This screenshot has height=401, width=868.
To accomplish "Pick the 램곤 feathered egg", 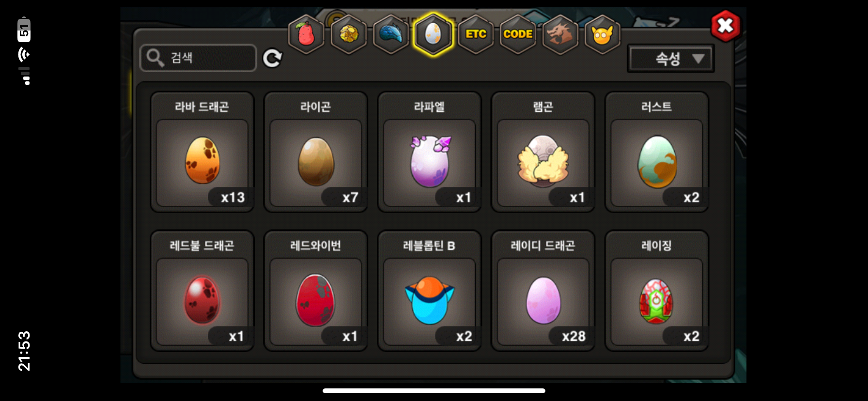I will tap(543, 152).
